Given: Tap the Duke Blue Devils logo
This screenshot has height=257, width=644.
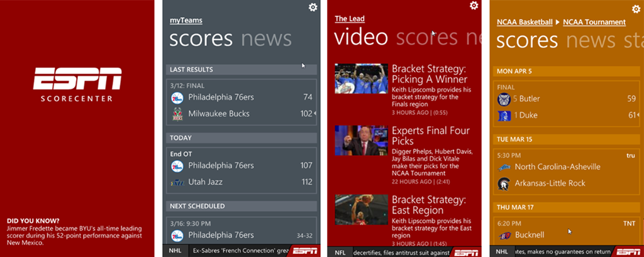Looking at the screenshot, I should (x=504, y=116).
